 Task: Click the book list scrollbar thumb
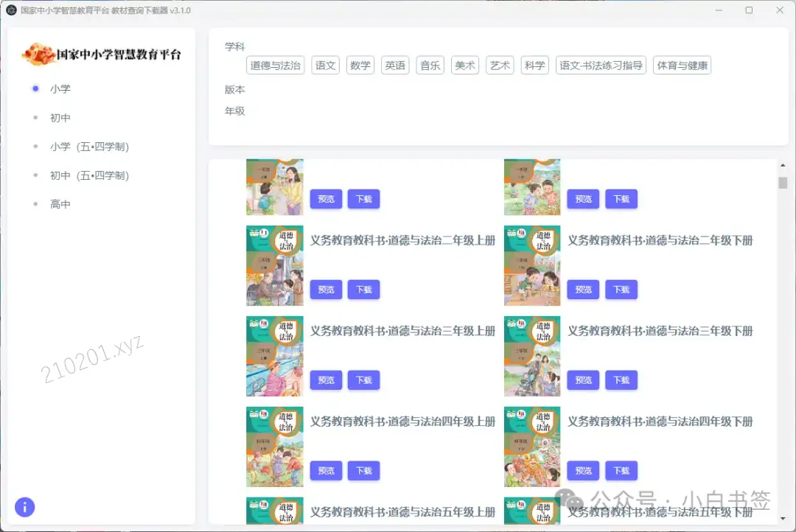783,183
